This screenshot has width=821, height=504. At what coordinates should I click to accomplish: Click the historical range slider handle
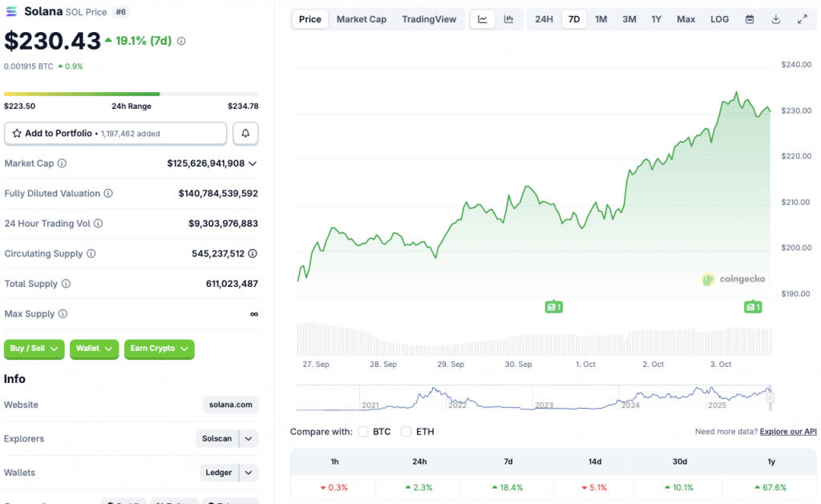770,396
